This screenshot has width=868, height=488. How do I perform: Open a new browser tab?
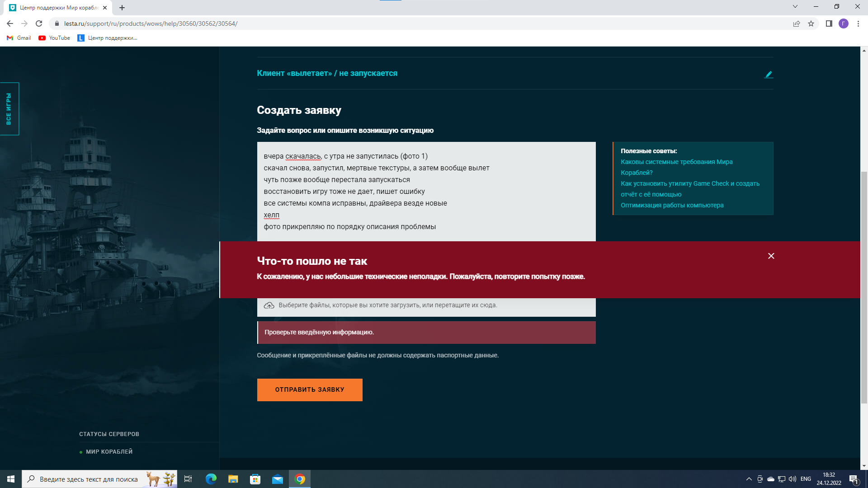(122, 8)
